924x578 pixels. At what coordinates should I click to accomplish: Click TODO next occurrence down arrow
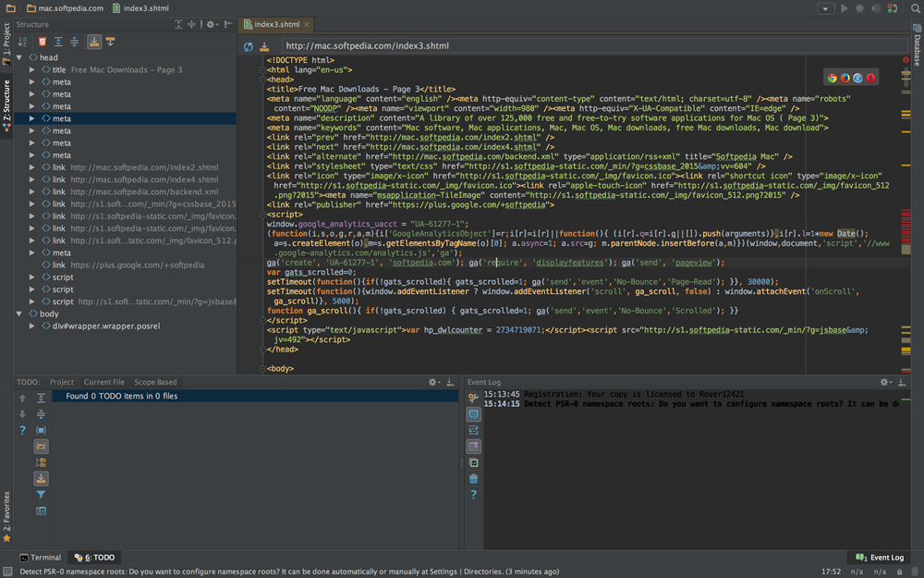[22, 414]
